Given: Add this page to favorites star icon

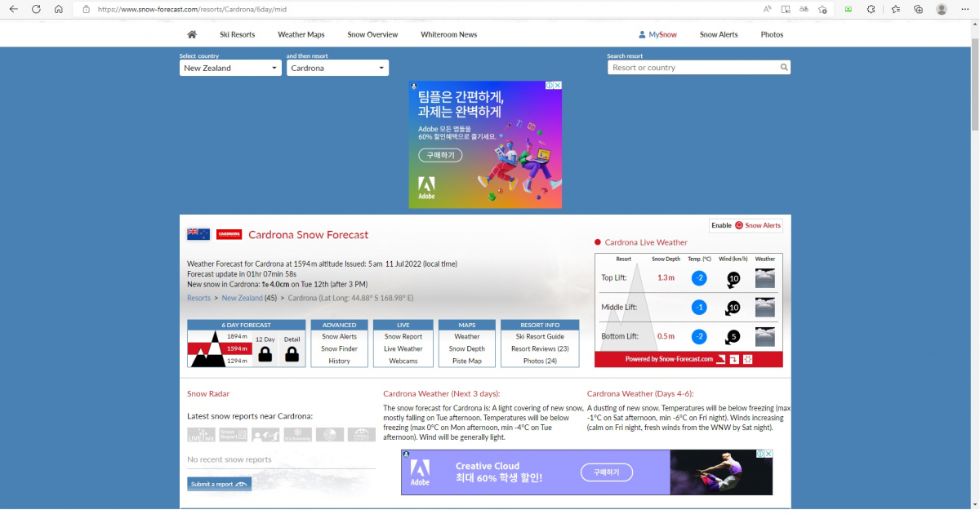Looking at the screenshot, I should click(822, 9).
